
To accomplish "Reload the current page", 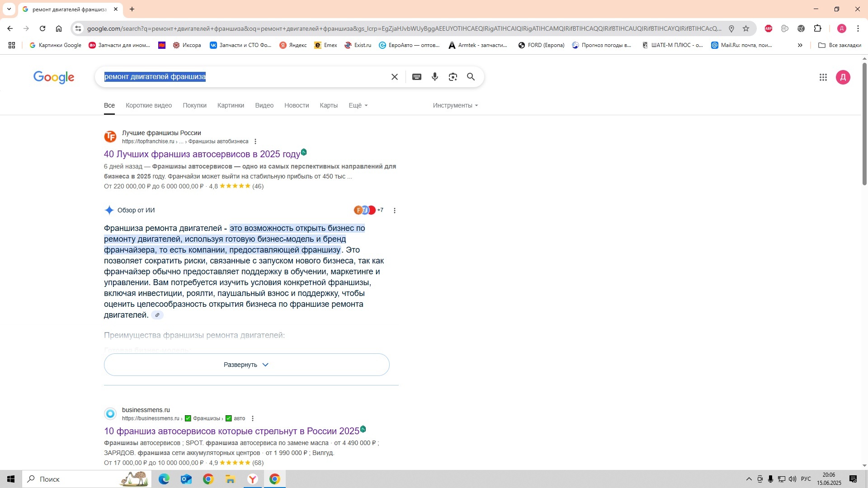I will [42, 28].
